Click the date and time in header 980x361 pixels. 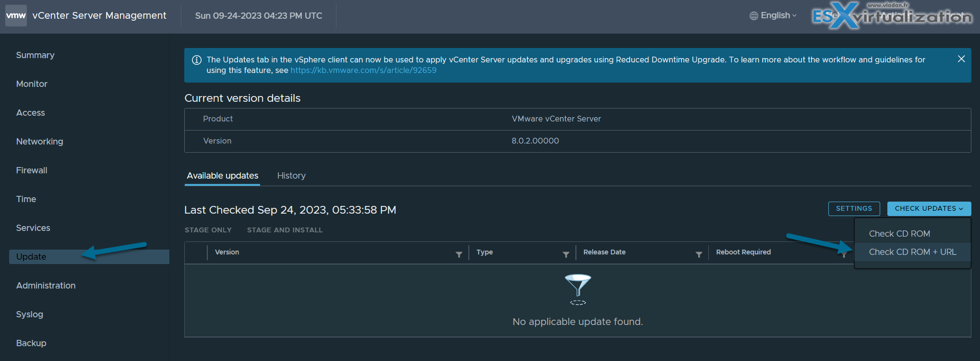(259, 15)
